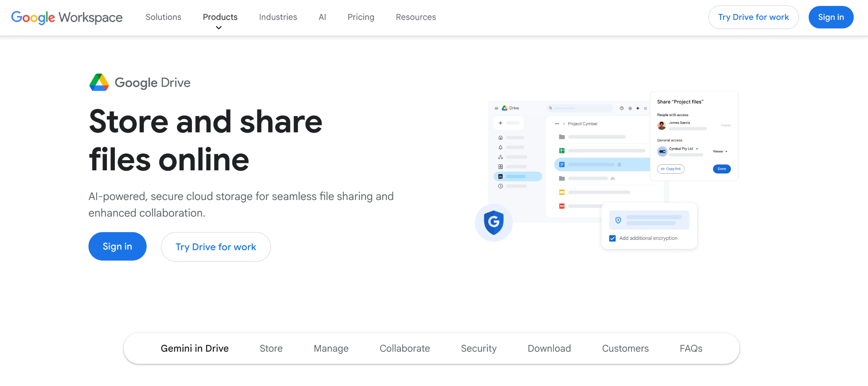Click the Gemini sparkle icon
This screenshot has width=868, height=386.
pyautogui.click(x=638, y=108)
